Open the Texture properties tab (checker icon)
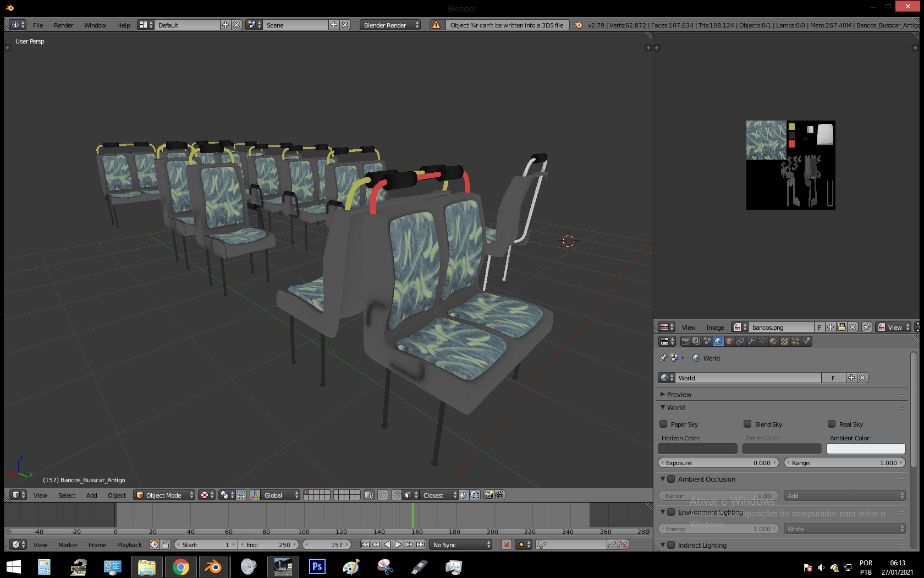924x578 pixels. [784, 341]
